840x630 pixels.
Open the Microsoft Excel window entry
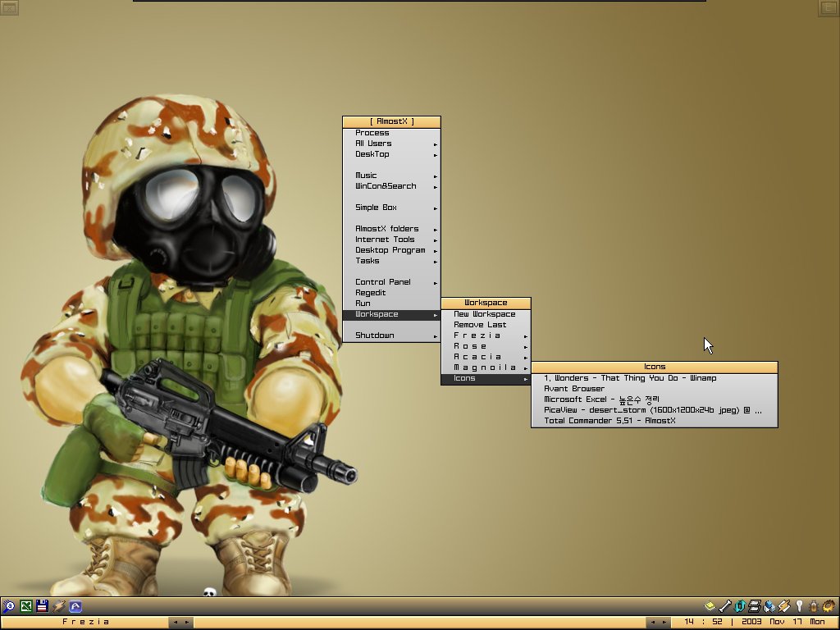tap(655, 399)
